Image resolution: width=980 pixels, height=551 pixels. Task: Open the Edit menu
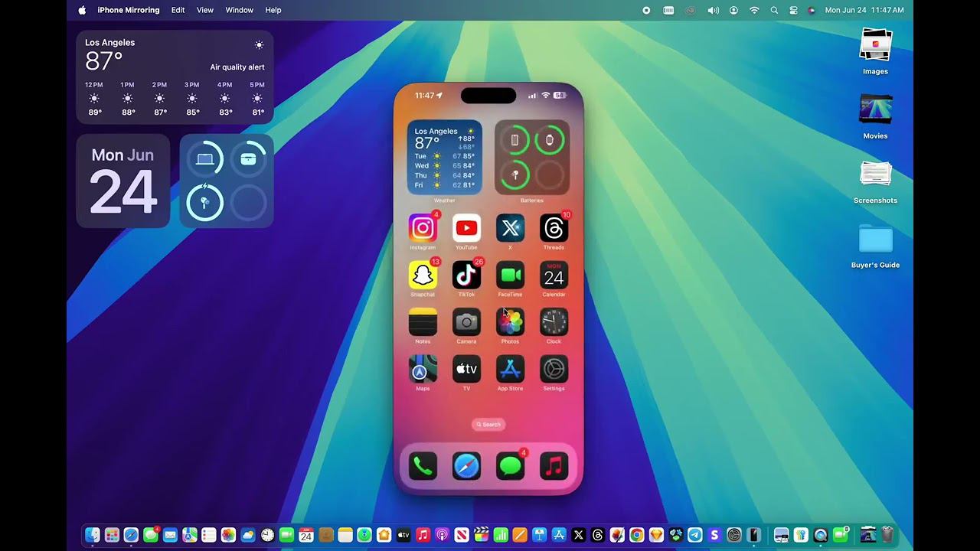[x=178, y=10]
